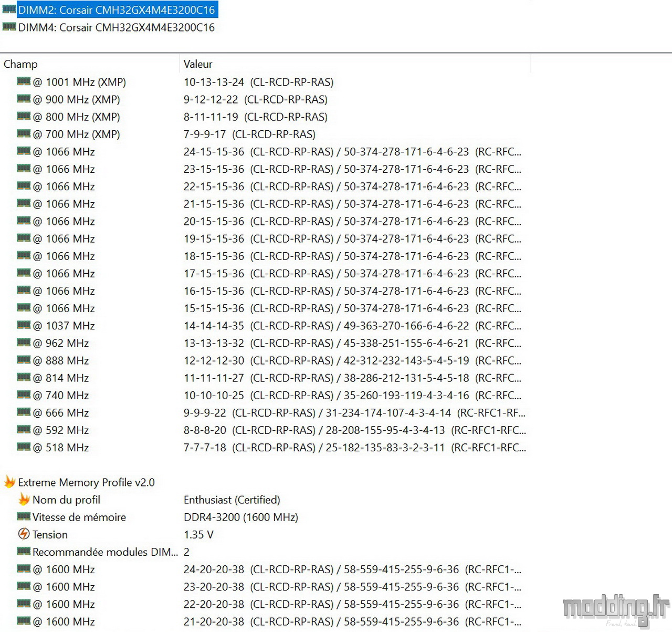Click memory icon of @ 700 MHz (XMP) row
The width and height of the screenshot is (672, 632).
tap(24, 133)
